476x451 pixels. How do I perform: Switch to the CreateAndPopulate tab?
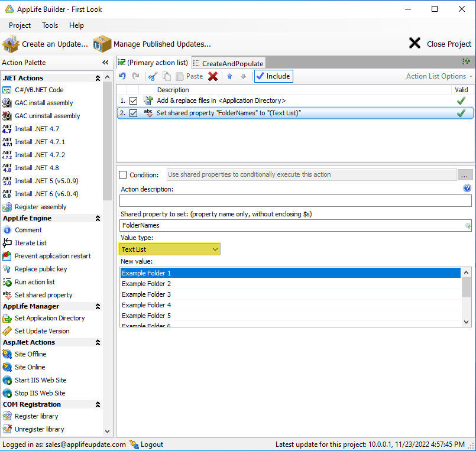point(229,63)
